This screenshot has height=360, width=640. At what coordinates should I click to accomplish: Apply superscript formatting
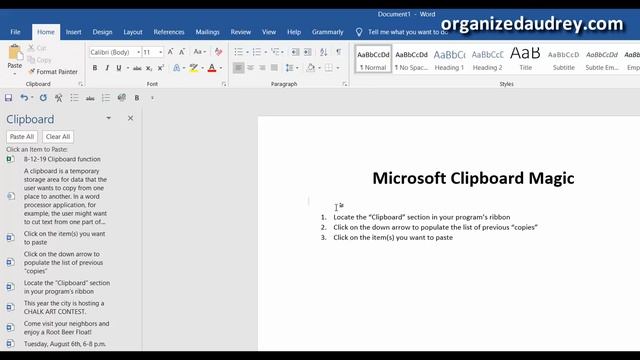pyautogui.click(x=161, y=68)
